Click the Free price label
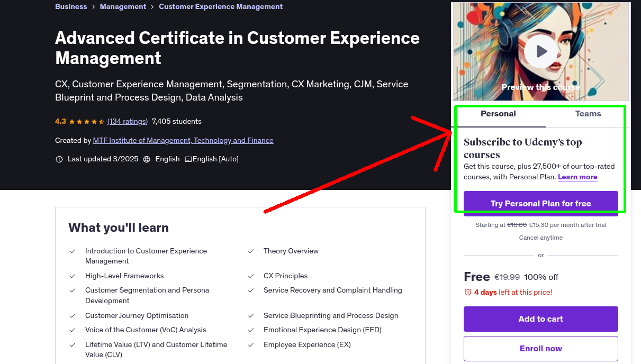The height and width of the screenshot is (364, 641). click(476, 277)
